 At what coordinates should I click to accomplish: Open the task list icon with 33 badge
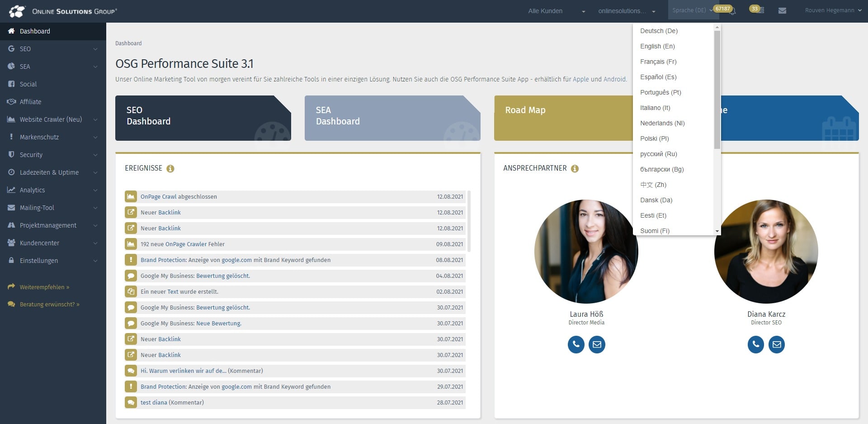coord(761,10)
